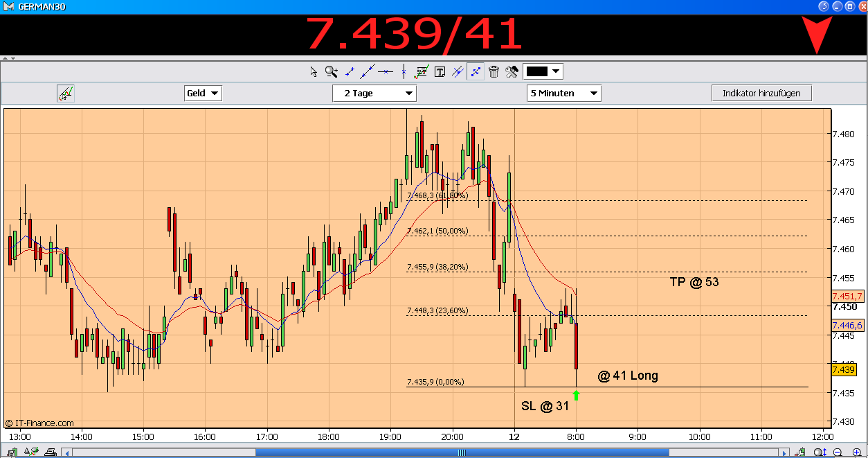The image size is (868, 458).
Task: Toggle the active Fibonacci retracement tool
Action: [x=476, y=71]
